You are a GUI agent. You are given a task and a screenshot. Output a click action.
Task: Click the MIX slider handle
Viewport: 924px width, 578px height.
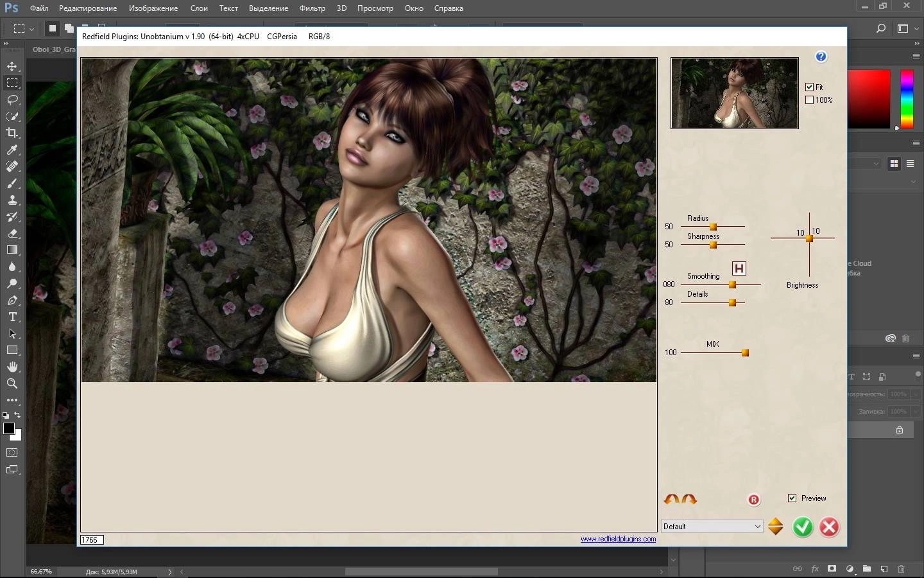[745, 353]
